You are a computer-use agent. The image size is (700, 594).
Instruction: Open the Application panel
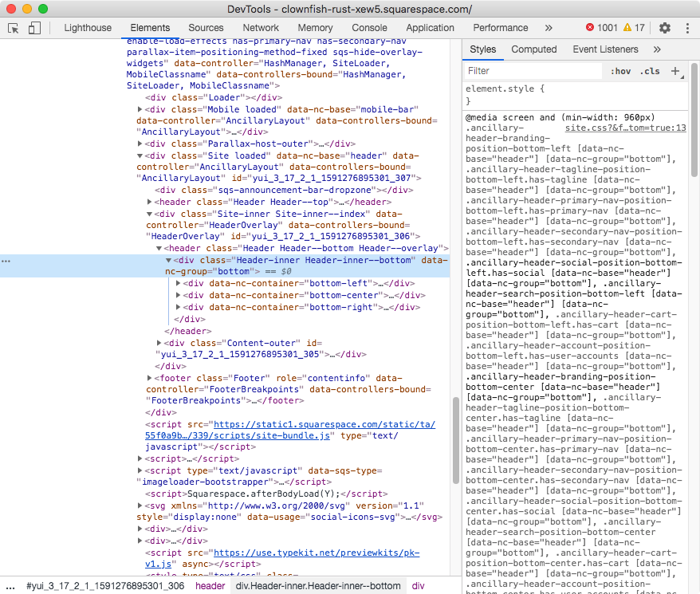[x=430, y=28]
